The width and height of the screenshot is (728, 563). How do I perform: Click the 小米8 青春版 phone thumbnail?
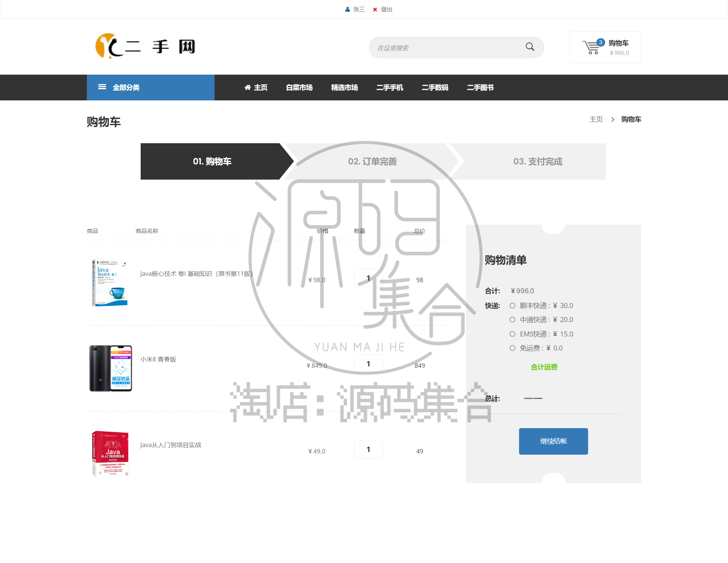[110, 368]
